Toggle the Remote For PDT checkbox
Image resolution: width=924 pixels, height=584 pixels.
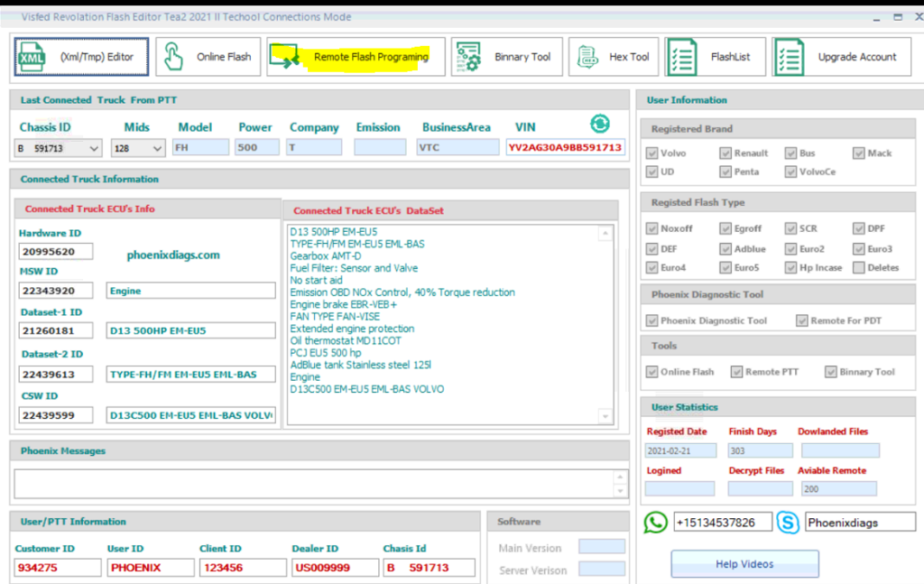[802, 320]
